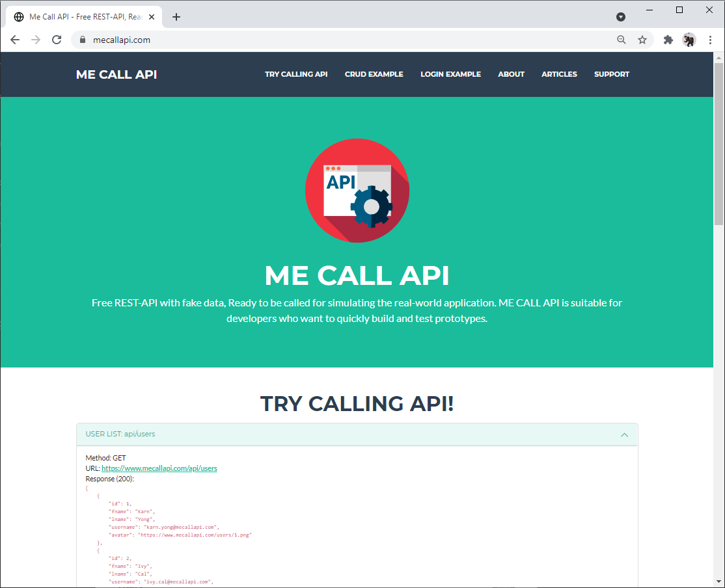
Task: Collapse the USER LIST accordion panel
Action: tap(624, 434)
